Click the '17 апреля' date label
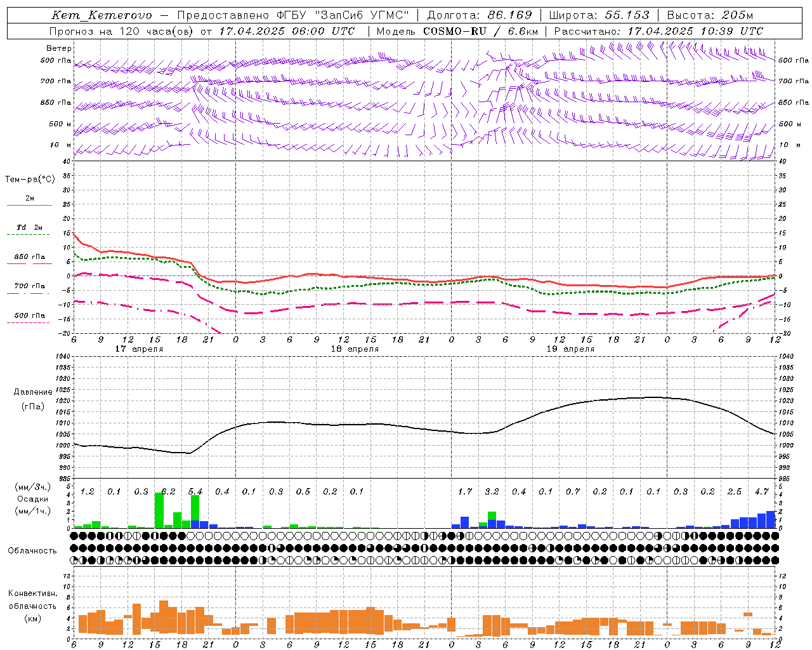 (x=139, y=349)
